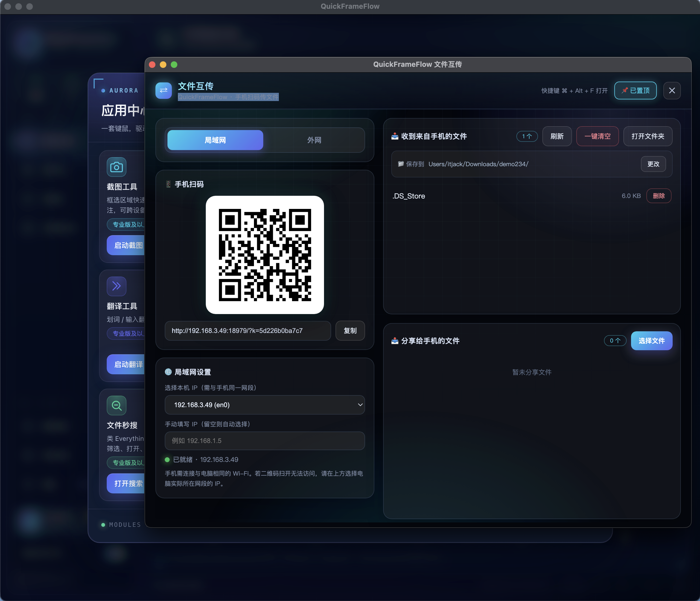
Task: Click 启动翻译 button in background app center
Action: (126, 364)
